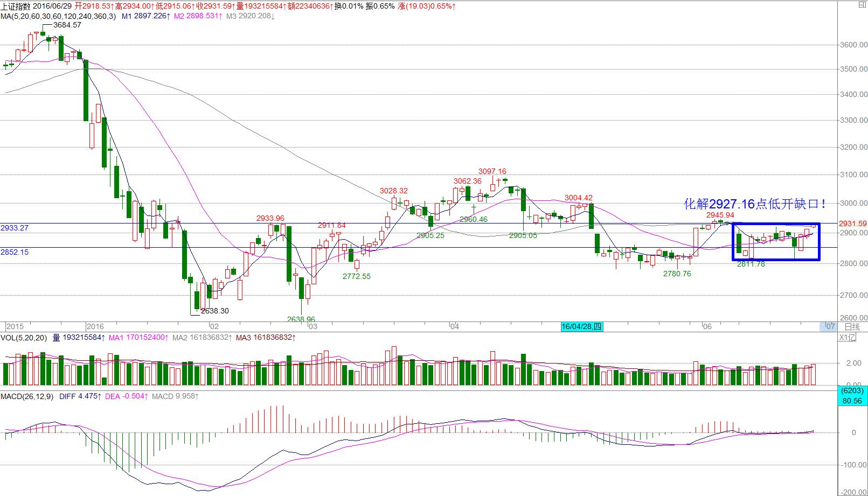
Task: Click the 振0.65% amplitude value
Action: [380, 6]
